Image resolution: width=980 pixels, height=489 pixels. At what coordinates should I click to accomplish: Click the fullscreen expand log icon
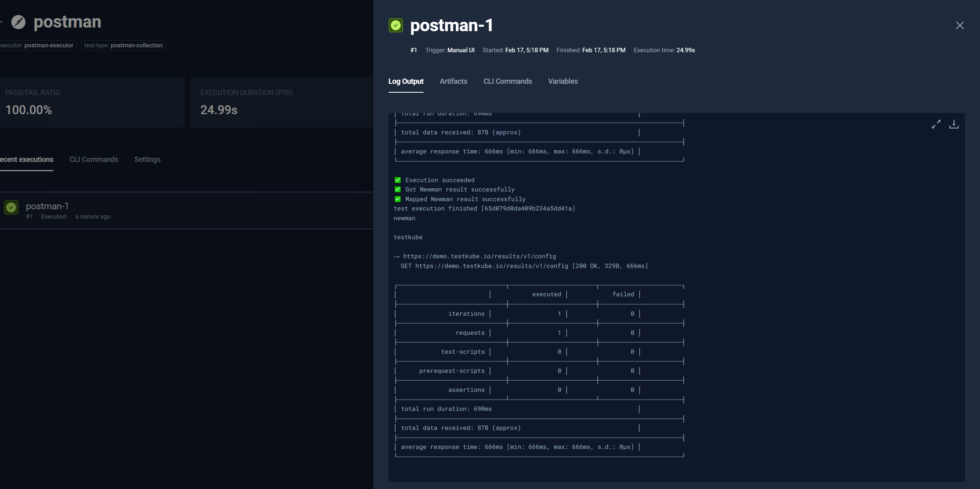point(936,124)
